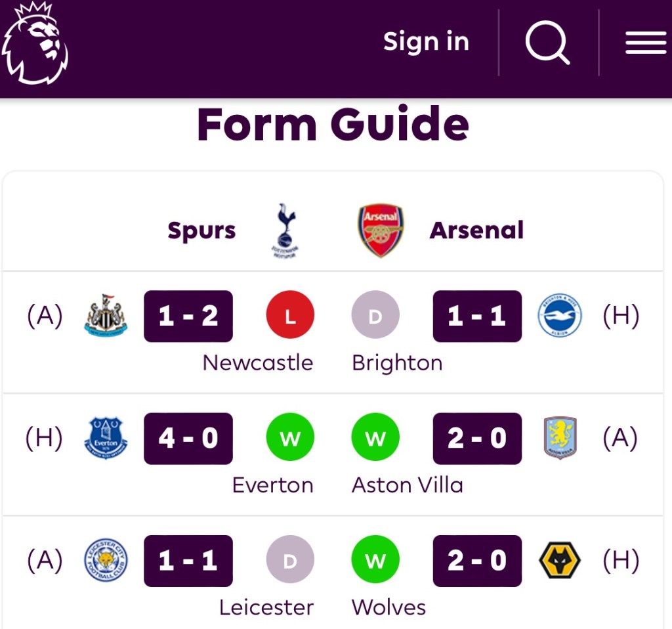This screenshot has width=672, height=629.
Task: Click the Arsenal club crest
Action: click(x=381, y=230)
